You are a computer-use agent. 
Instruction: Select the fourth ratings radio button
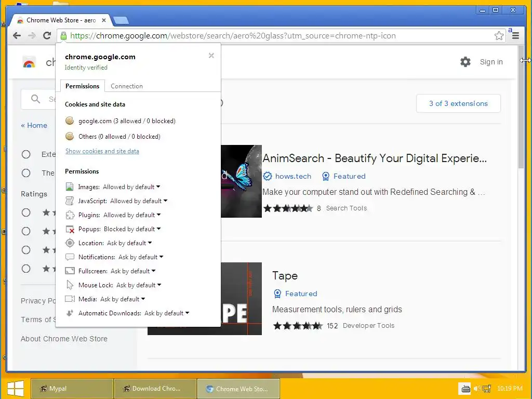click(x=26, y=269)
